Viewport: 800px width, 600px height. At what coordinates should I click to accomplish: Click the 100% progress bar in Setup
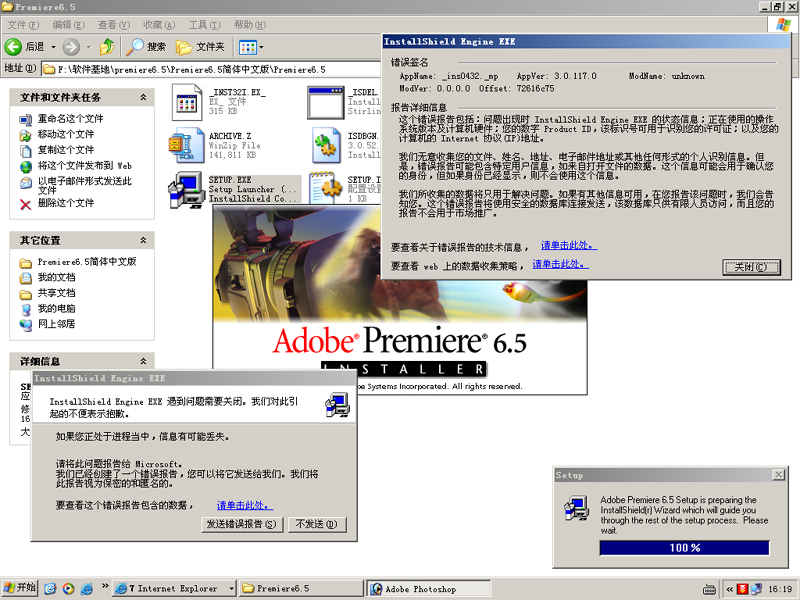coord(685,547)
